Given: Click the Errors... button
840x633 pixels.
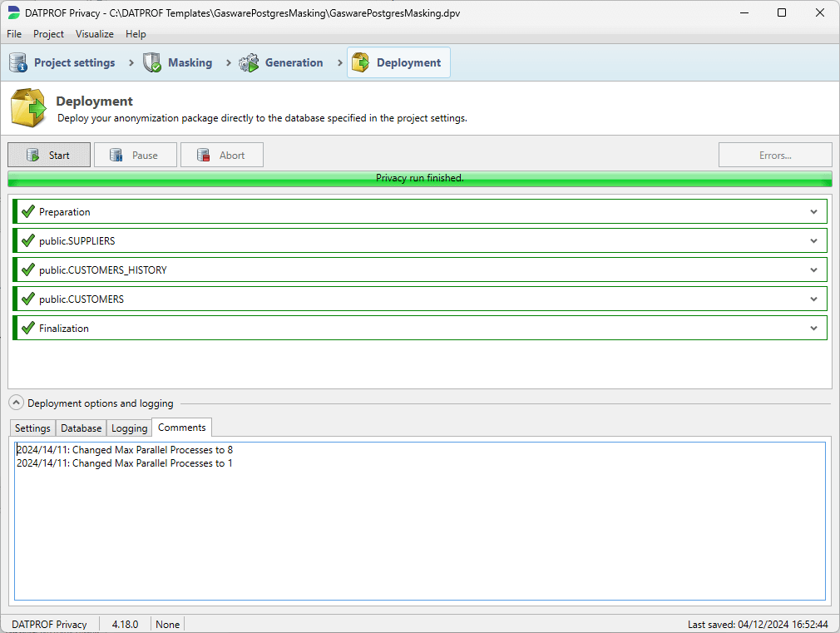Looking at the screenshot, I should point(774,155).
